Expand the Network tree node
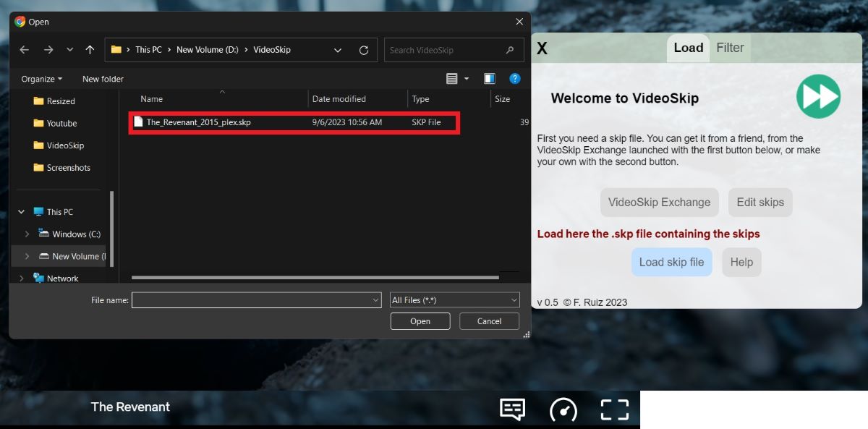Screen dimensions: 868x429 [22, 279]
